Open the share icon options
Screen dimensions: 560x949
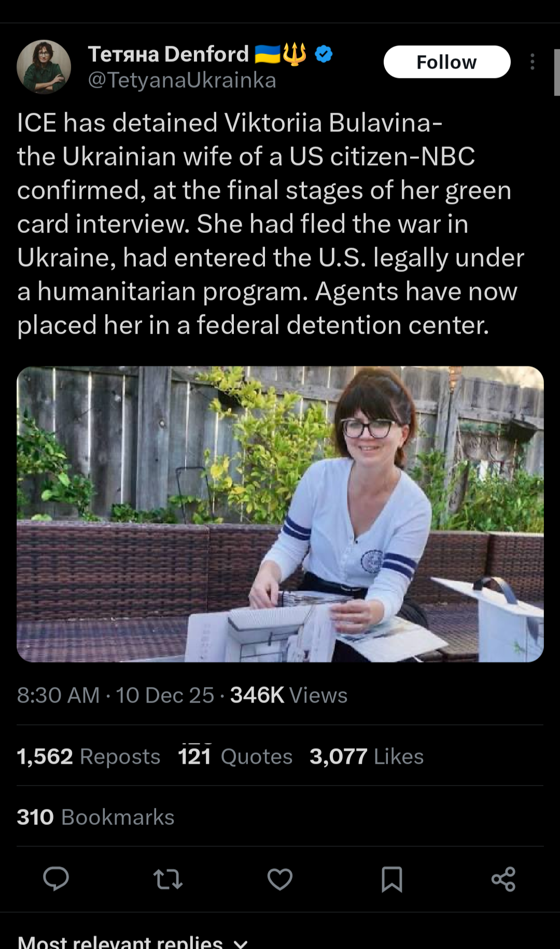coord(503,879)
